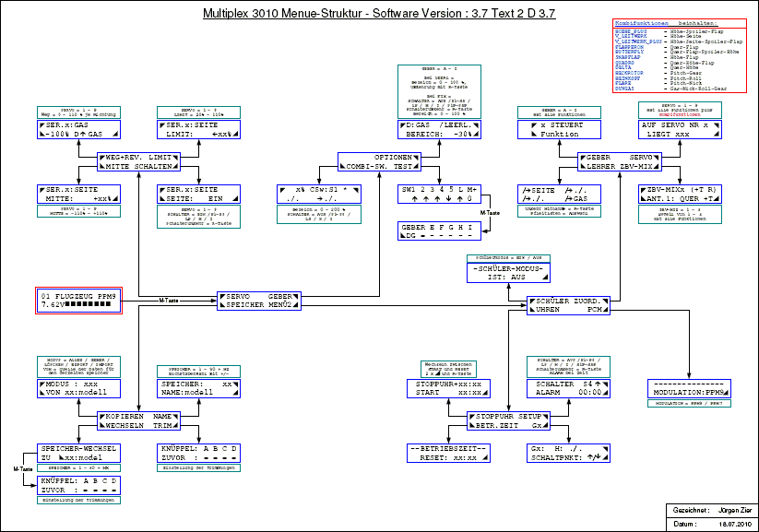759x532 pixels.
Task: Click the KOPIEREN menu entry
Action: pos(125,417)
